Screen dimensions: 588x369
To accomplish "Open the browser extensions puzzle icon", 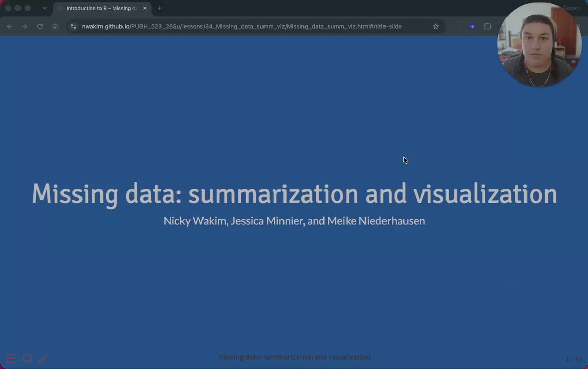I will [488, 26].
